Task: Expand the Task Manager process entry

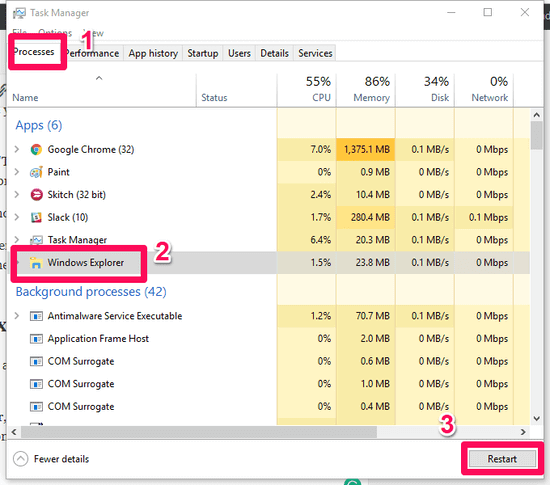Action: (16, 240)
